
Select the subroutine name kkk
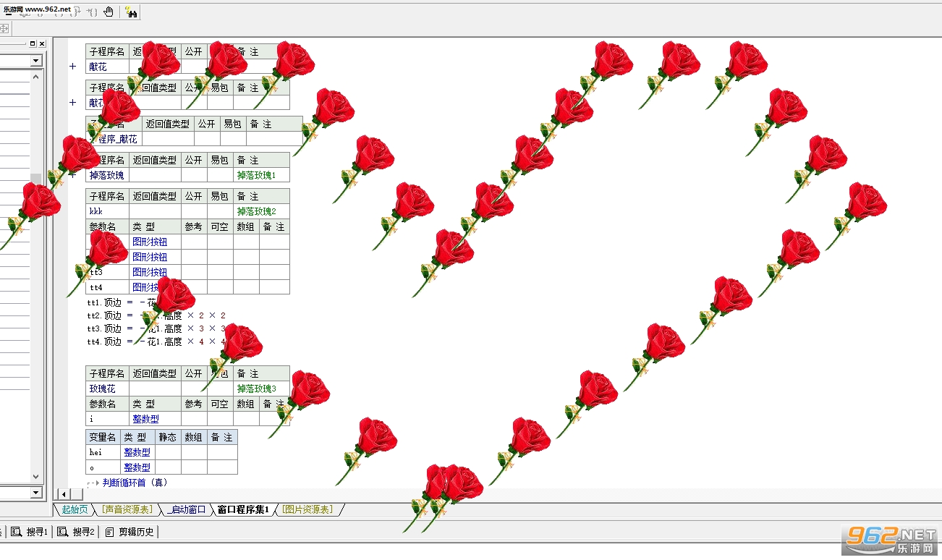click(x=96, y=211)
